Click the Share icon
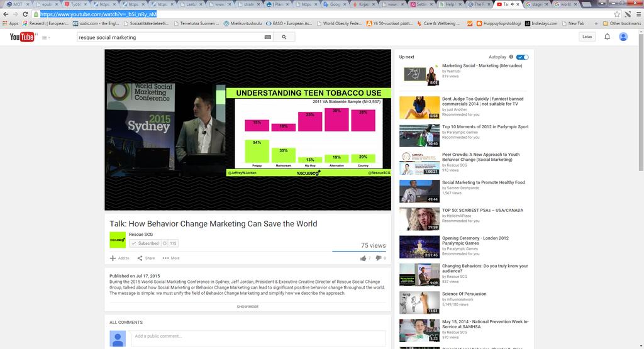The image size is (644, 349). pos(140,258)
